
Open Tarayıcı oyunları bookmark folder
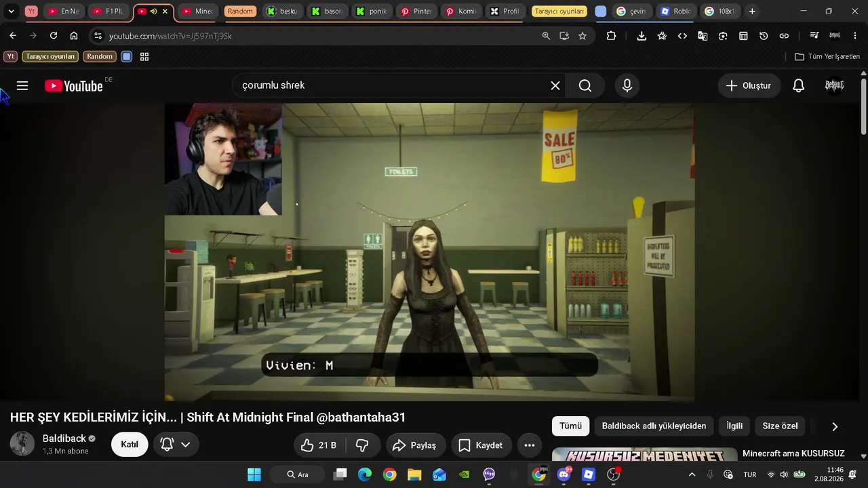click(50, 56)
